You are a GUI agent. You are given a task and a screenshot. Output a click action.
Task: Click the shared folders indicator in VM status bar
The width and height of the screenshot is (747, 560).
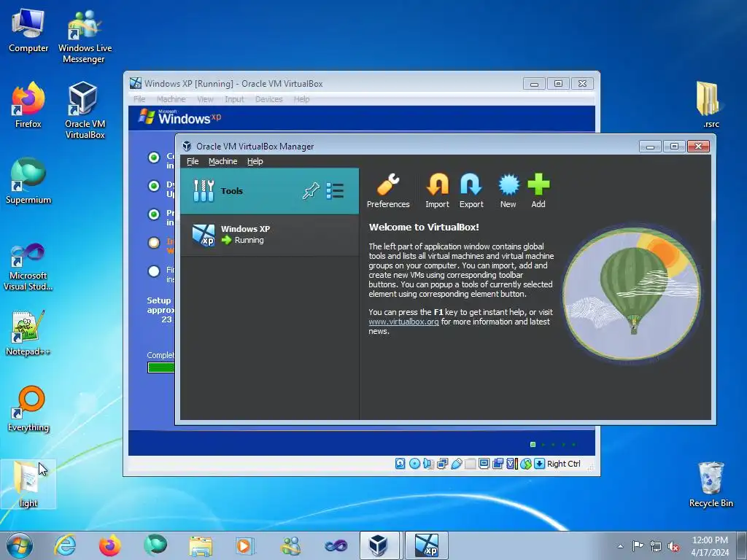click(x=471, y=463)
